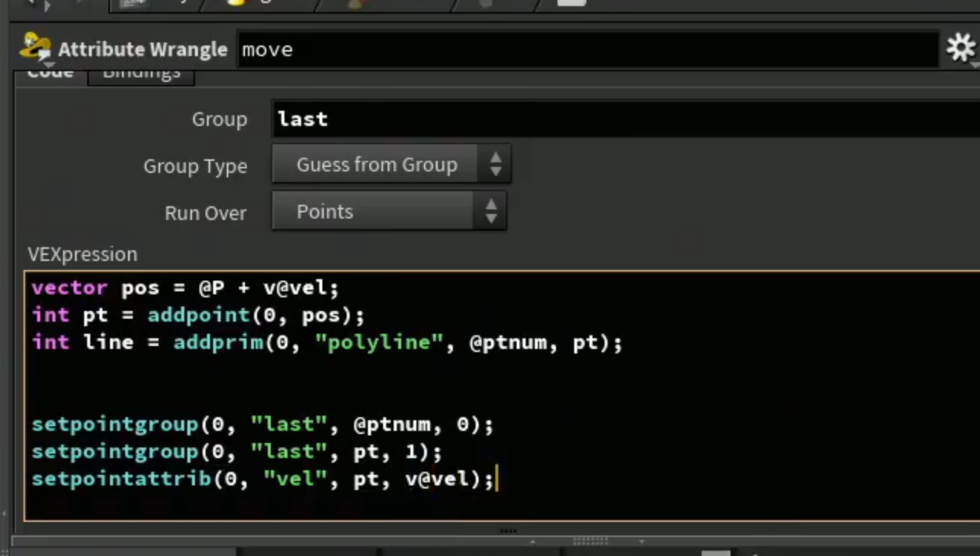Open the Group Type dropdown
The image size is (980, 556).
point(391,165)
